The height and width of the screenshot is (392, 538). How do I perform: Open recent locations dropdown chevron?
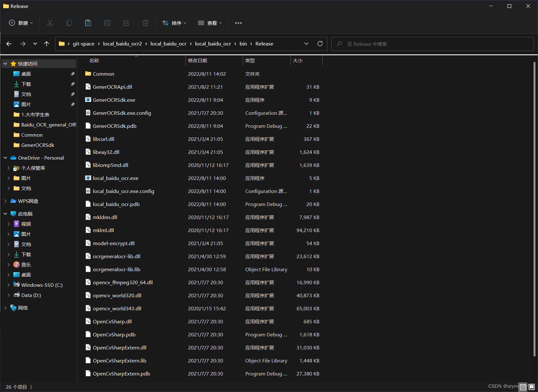point(35,44)
